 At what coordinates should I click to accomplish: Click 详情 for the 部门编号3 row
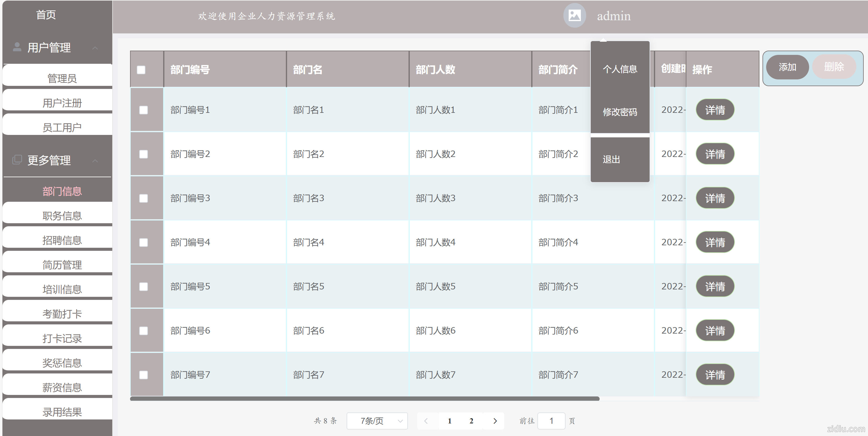click(715, 198)
